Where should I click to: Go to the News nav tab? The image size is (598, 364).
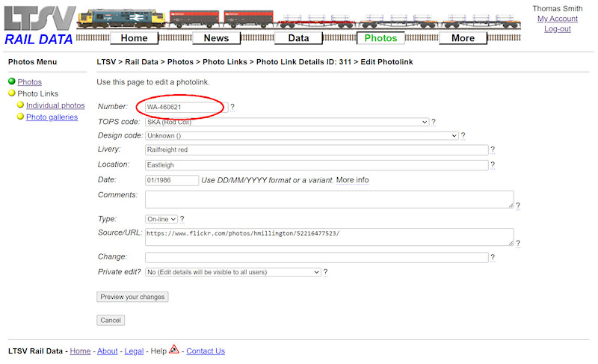tap(216, 38)
